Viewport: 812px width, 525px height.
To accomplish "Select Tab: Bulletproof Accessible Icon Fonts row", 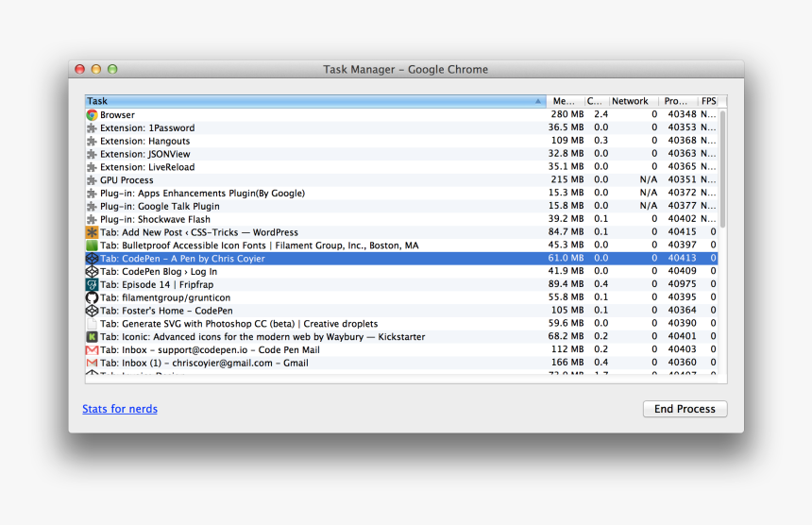I will (401, 246).
